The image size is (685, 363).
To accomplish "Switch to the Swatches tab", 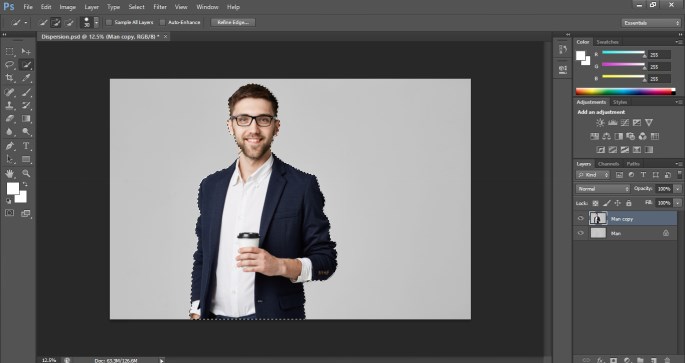I will [x=607, y=42].
